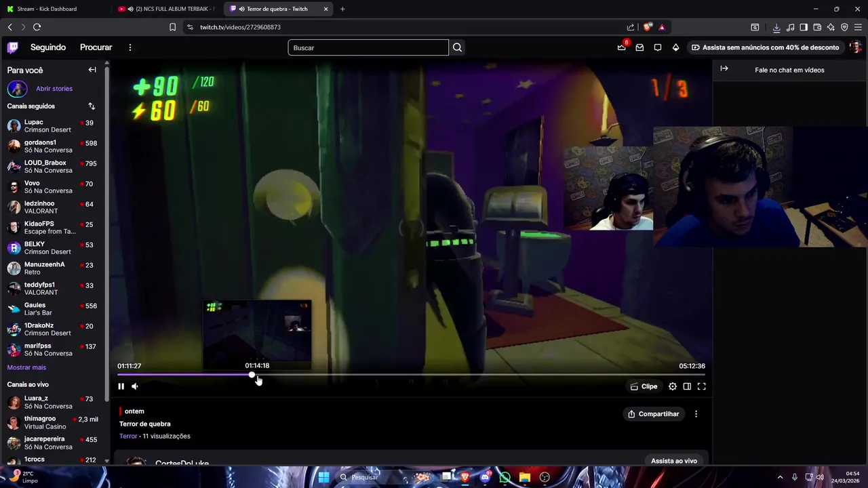Open BELKY channel in sidebar
868x488 pixels.
[x=53, y=248]
